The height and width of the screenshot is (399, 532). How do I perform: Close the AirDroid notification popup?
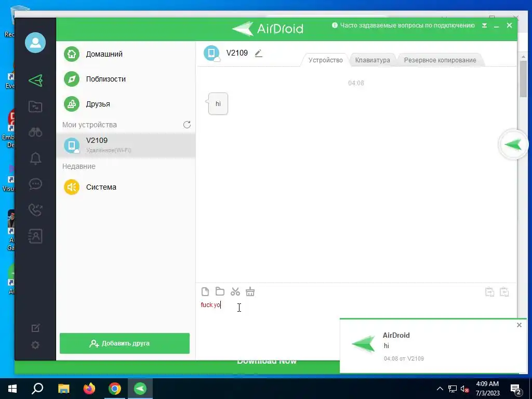pos(519,325)
